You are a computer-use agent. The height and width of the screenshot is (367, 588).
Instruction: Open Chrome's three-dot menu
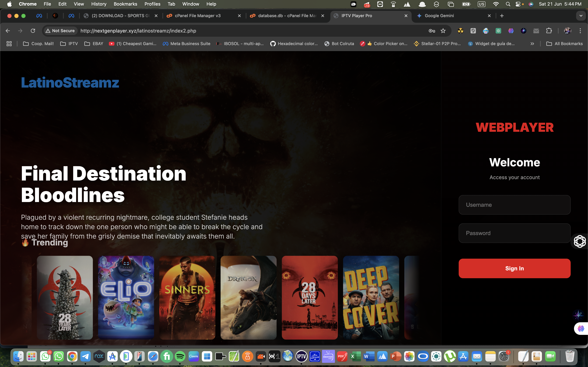[x=580, y=31]
